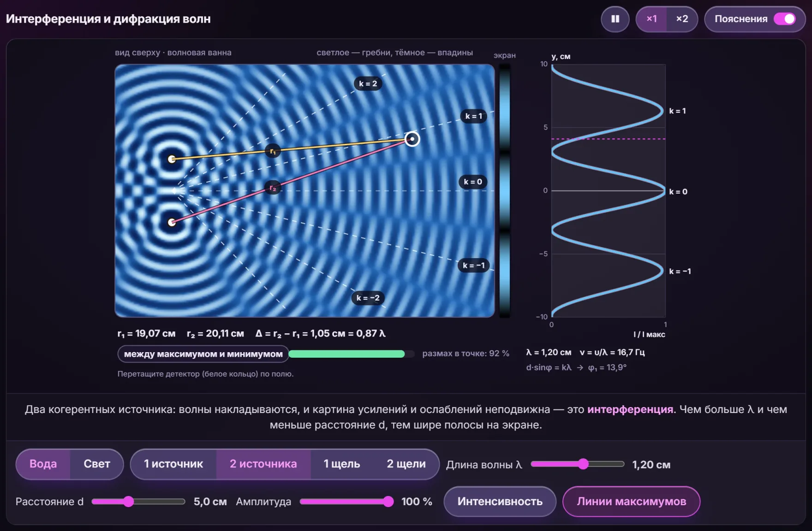The width and height of the screenshot is (812, 531).
Task: Click the k = 0 peak label on the intensity graph
Action: point(678,192)
